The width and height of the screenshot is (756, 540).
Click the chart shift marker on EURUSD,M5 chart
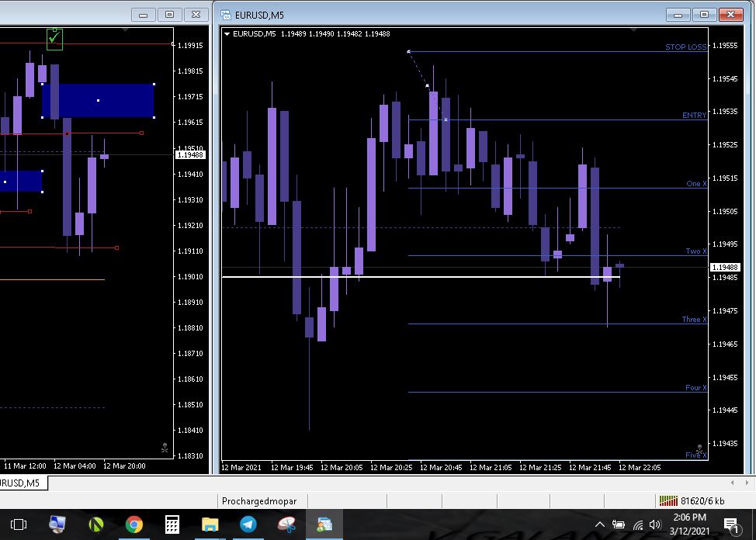(634, 30)
